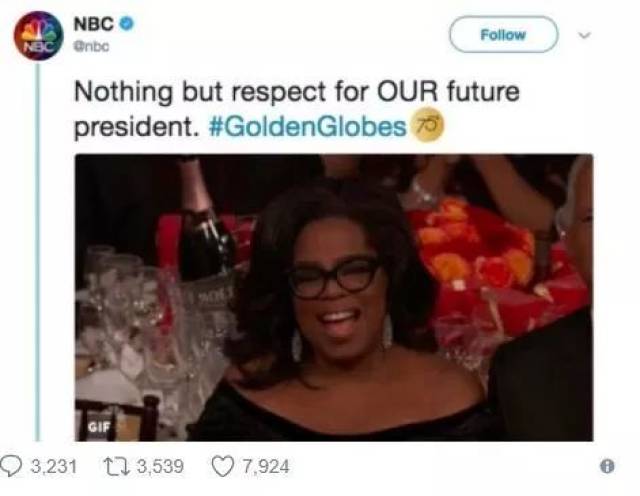640x496 pixels.
Task: View the 7,924 likes count
Action: click(266, 466)
